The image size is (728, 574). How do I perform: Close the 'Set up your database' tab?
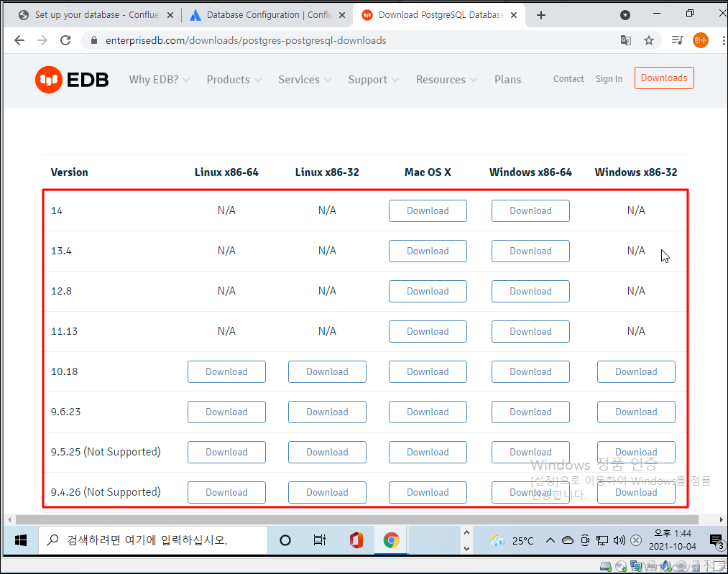pos(170,15)
